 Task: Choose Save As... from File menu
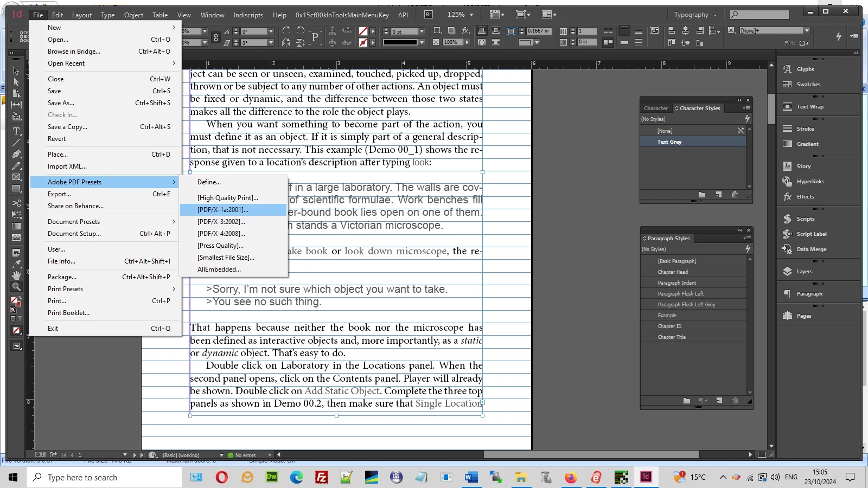pyautogui.click(x=105, y=103)
